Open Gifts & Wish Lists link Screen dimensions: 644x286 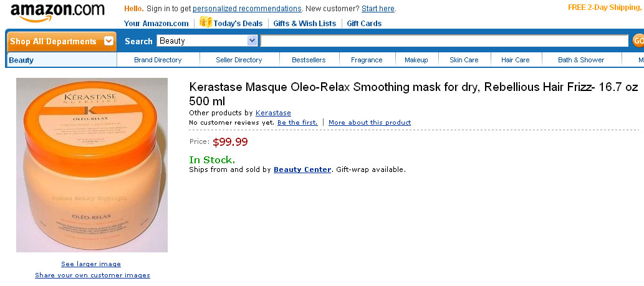pos(305,24)
